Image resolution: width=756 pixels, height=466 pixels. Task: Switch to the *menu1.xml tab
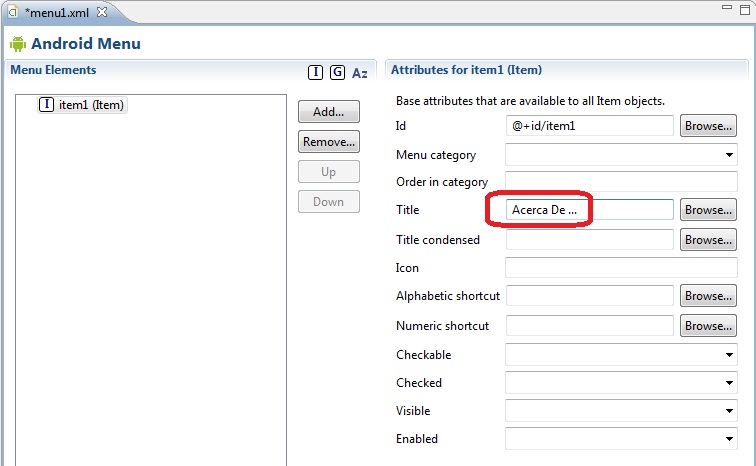pyautogui.click(x=57, y=13)
